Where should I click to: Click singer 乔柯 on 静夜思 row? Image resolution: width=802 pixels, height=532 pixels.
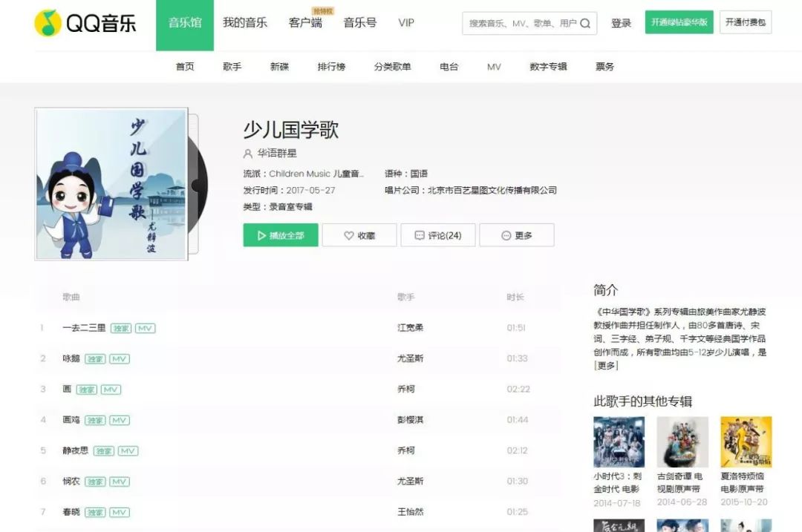click(x=406, y=450)
